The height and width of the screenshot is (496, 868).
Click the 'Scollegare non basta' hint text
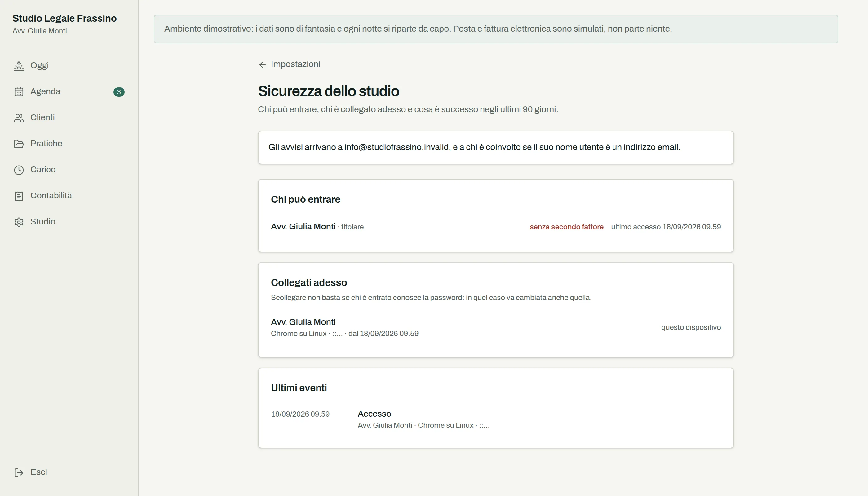tap(431, 298)
